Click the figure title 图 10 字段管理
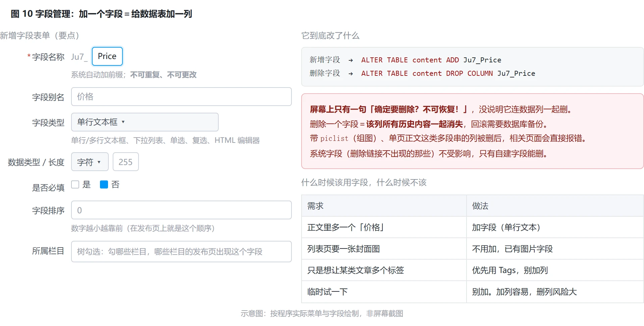The width and height of the screenshot is (644, 326). (101, 14)
